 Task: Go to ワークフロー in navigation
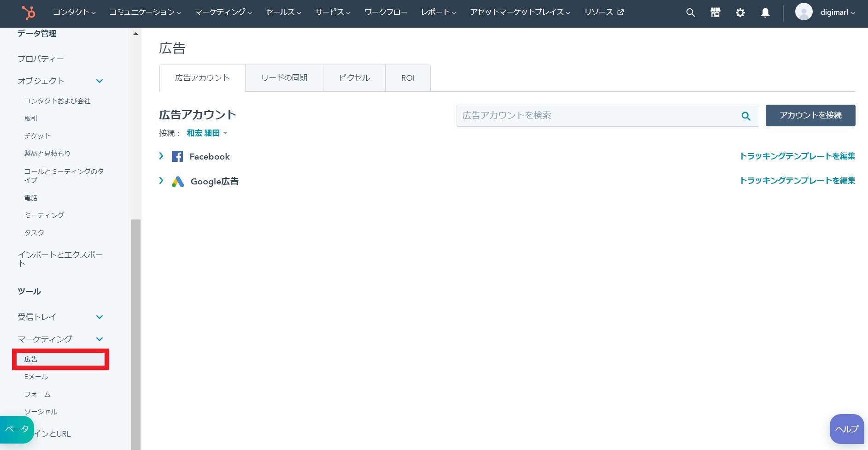tap(386, 12)
